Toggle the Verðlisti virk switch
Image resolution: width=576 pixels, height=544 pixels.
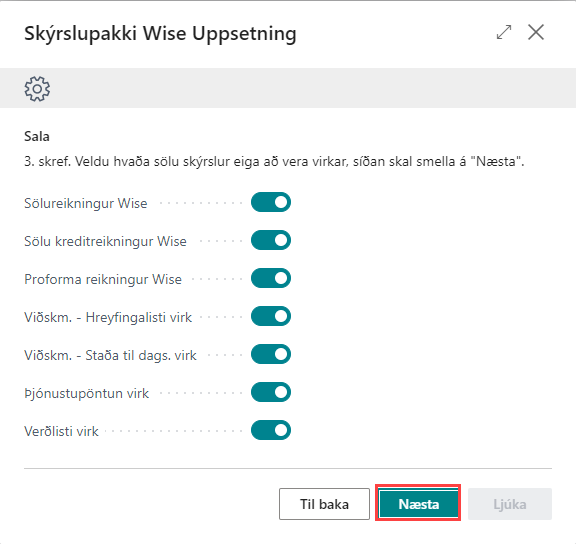271,430
